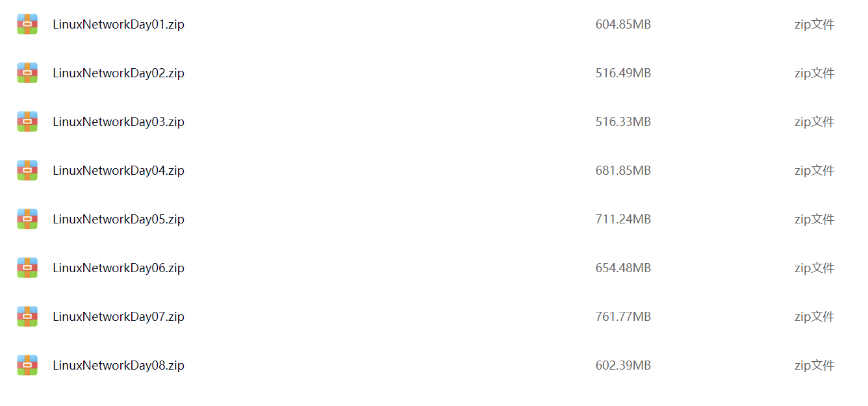Screen dimensions: 868x406
Task: Click the zip icon for LinuxNetworkDay01.zip
Action: 27,25
